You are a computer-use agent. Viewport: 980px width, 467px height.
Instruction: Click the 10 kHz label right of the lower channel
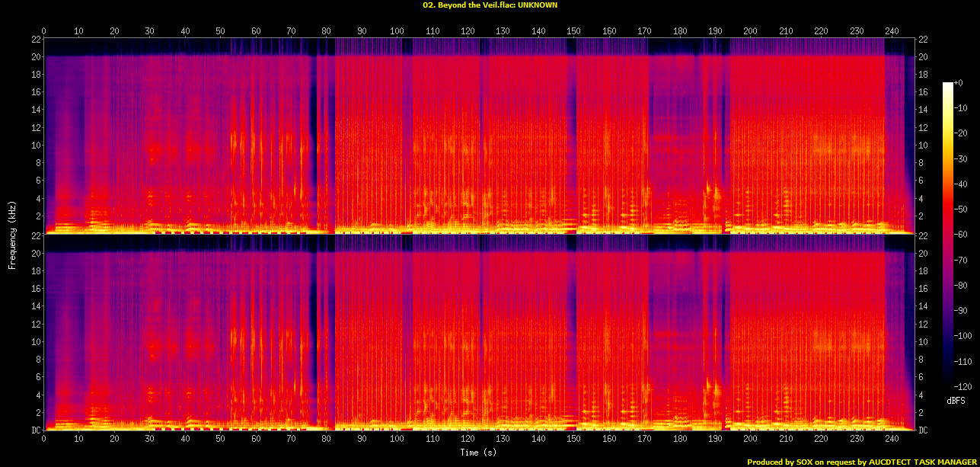click(x=924, y=342)
